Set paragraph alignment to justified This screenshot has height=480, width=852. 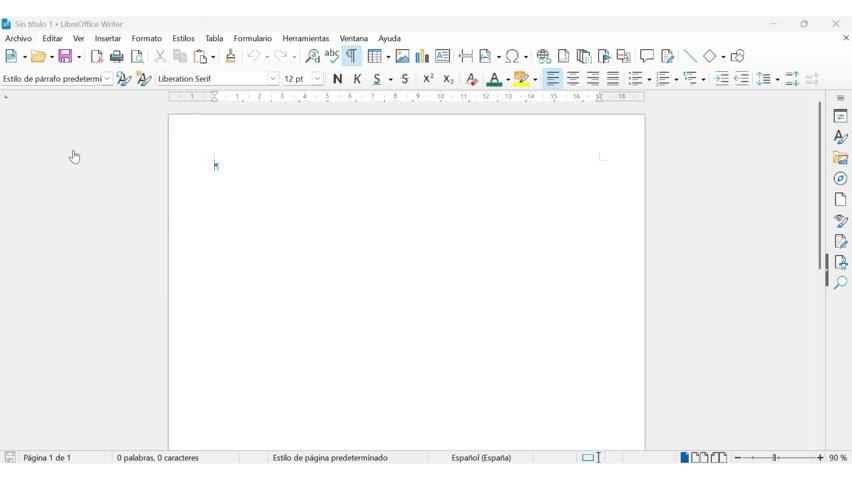tap(613, 79)
